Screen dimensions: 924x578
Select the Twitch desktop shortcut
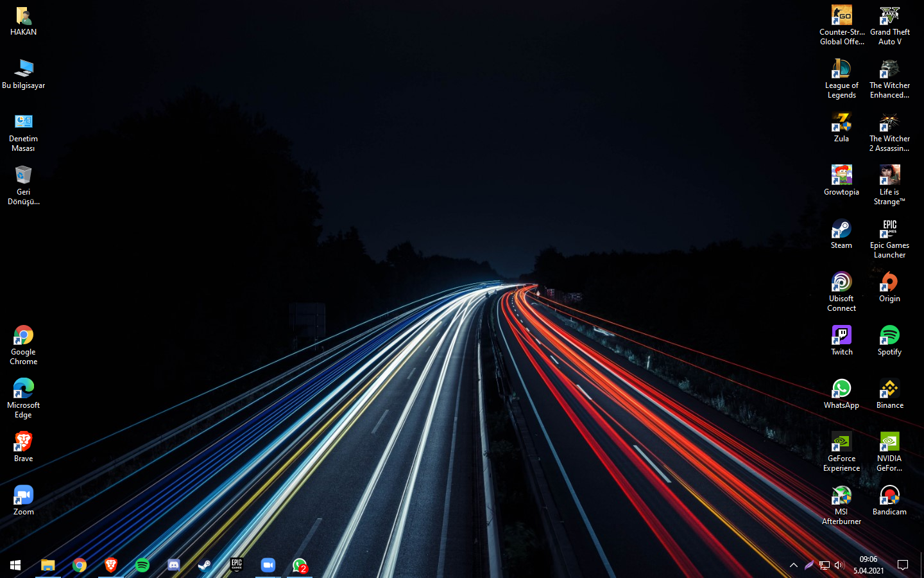(x=842, y=341)
